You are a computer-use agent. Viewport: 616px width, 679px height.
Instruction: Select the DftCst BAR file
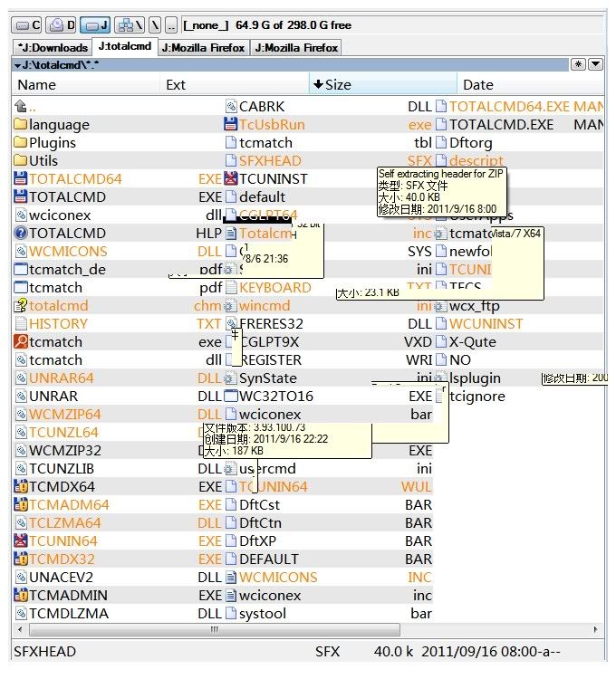pos(259,504)
